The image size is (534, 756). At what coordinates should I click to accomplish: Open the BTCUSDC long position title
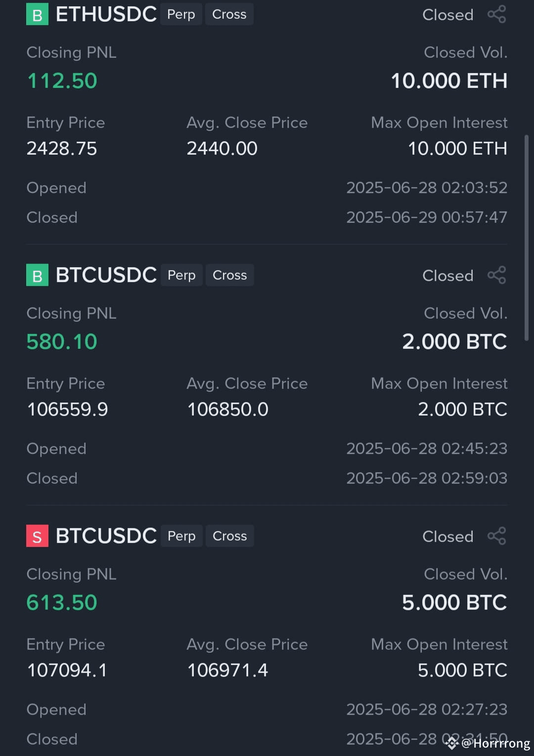tap(106, 275)
